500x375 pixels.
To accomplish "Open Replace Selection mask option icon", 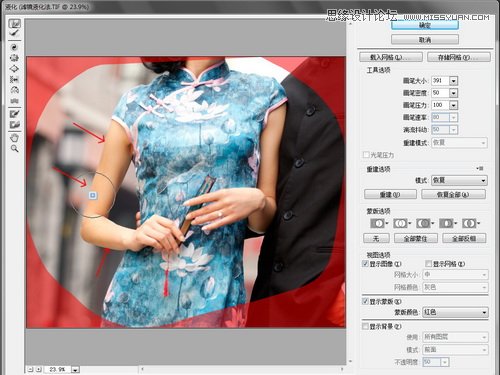I will (x=379, y=223).
